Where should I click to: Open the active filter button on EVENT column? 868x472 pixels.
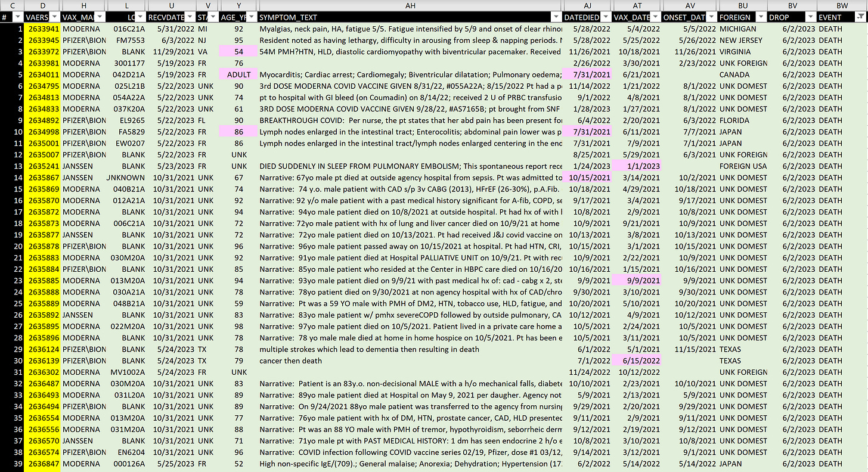pos(860,17)
